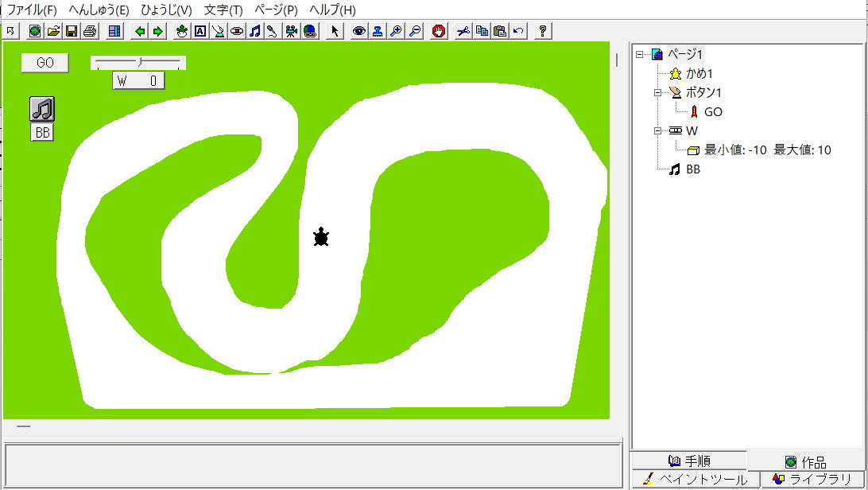The height and width of the screenshot is (490, 868).
Task: Open the ひょうじ(V) menu
Action: click(166, 10)
